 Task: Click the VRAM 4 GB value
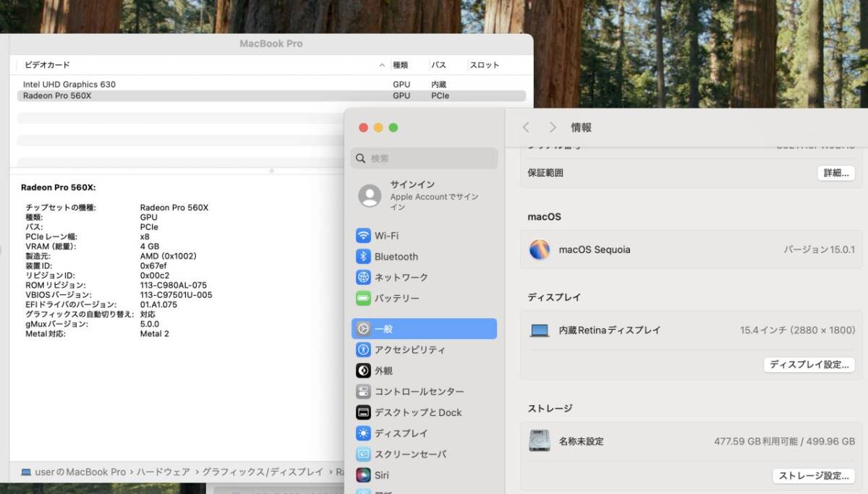150,247
